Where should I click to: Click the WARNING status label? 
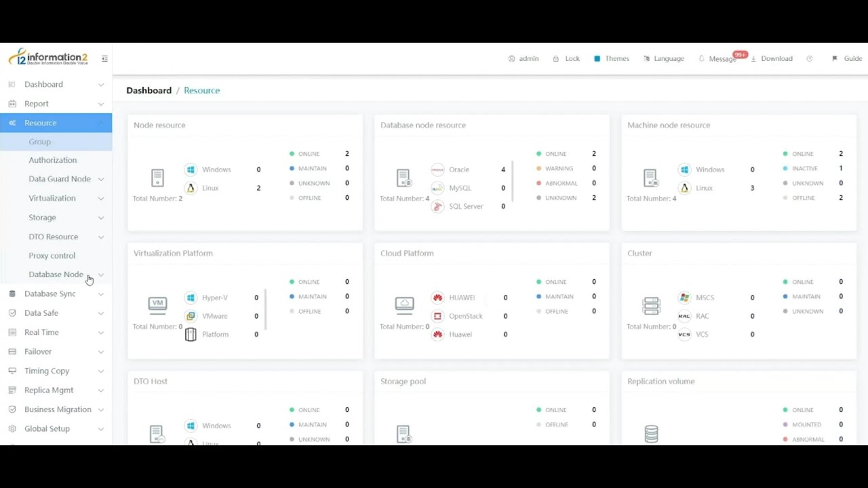(x=559, y=169)
